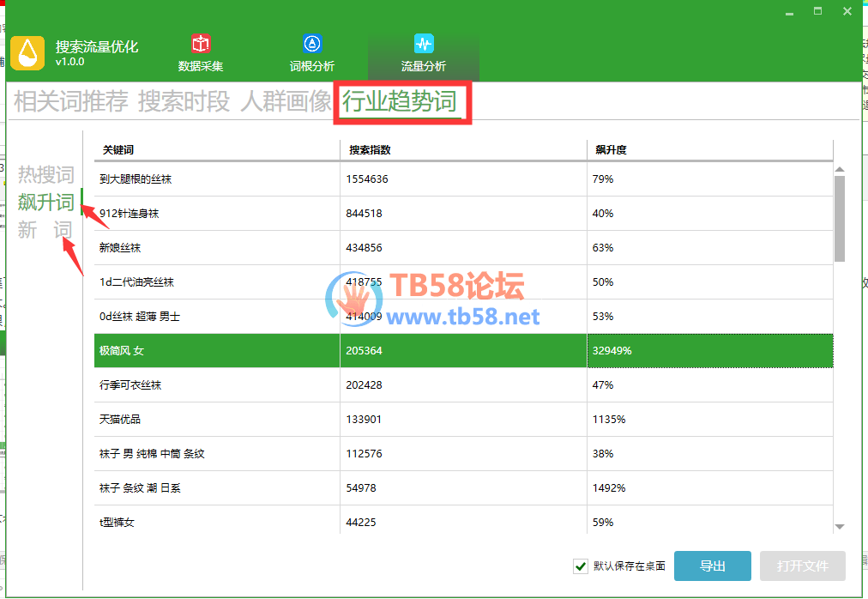Click the 导出 export button
The width and height of the screenshot is (868, 599).
(713, 566)
